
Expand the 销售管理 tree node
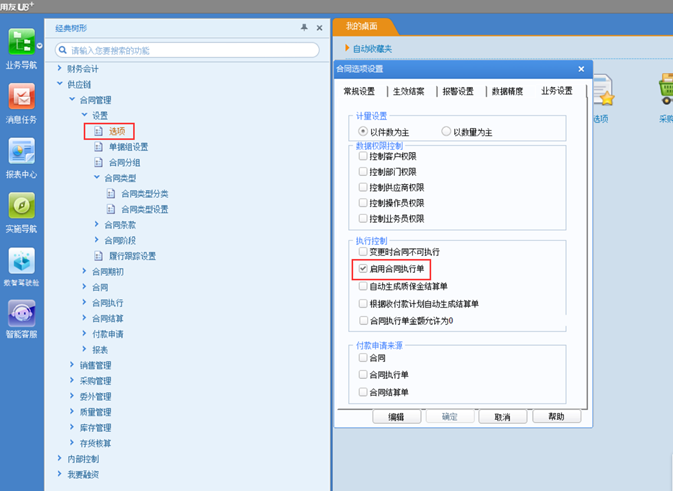[72, 364]
